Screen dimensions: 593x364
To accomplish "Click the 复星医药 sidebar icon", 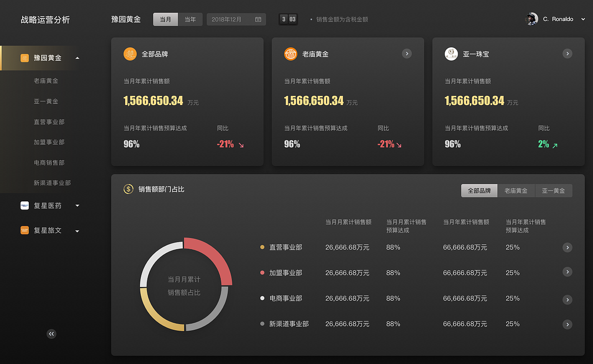I will pos(24,206).
